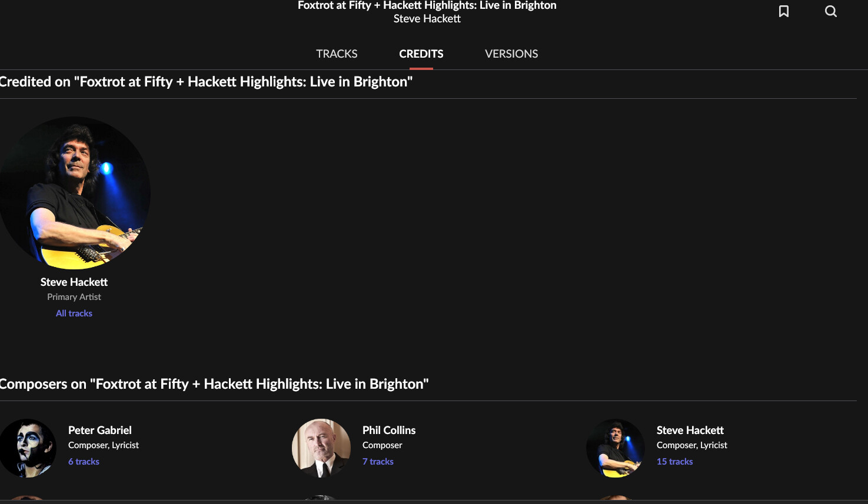Click Steve Hackett name in Composers section

[x=690, y=430]
